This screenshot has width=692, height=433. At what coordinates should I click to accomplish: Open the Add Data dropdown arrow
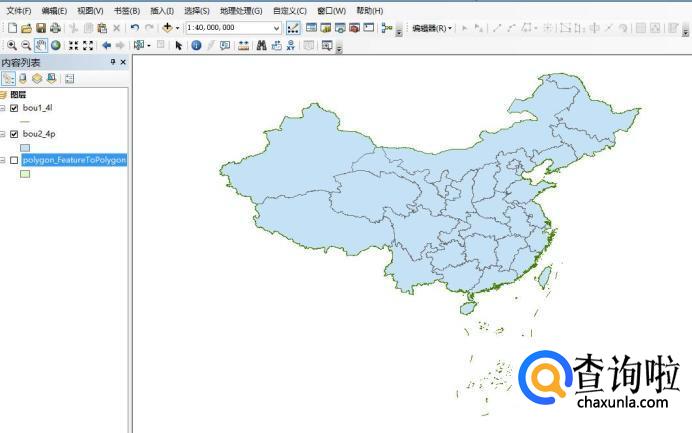click(x=177, y=28)
